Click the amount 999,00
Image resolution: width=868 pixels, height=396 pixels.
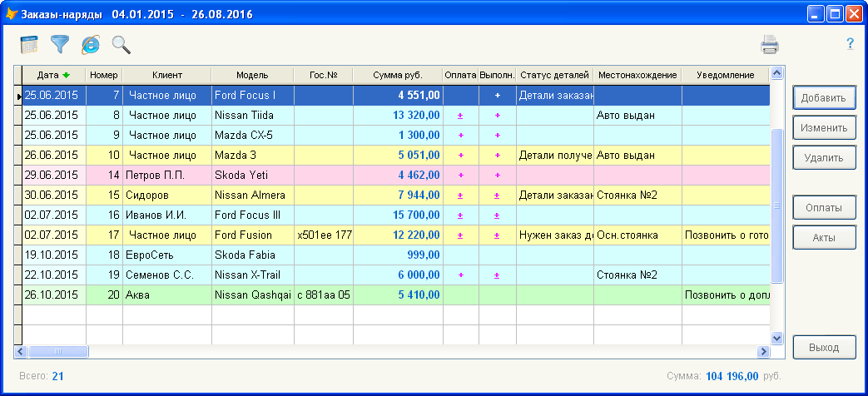[x=398, y=255]
